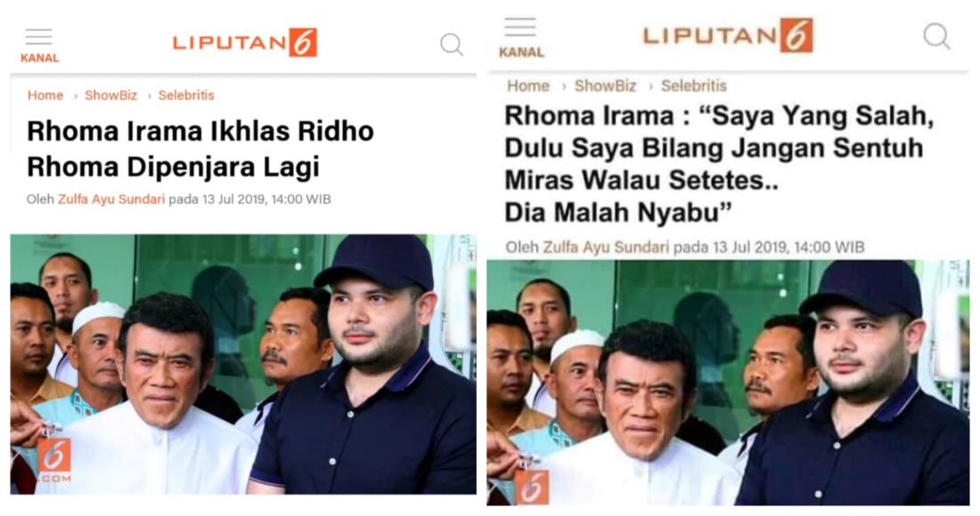Open author Zulfa Ayu Sundari link, left article

[x=111, y=199]
